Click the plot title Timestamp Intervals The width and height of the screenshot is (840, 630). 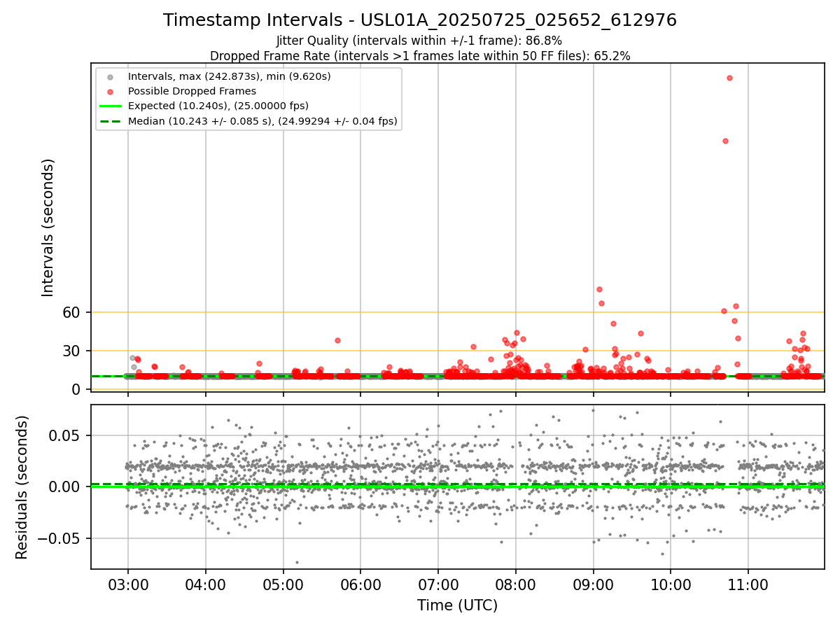[x=420, y=20]
